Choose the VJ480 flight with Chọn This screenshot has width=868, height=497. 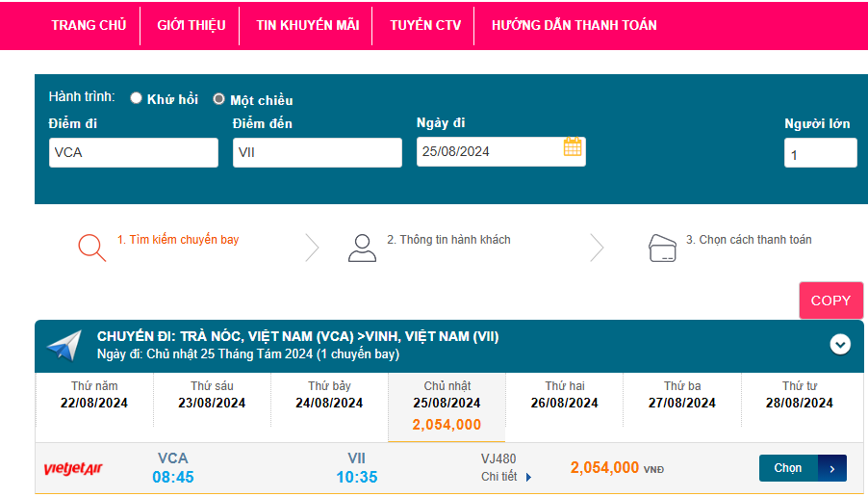(788, 468)
